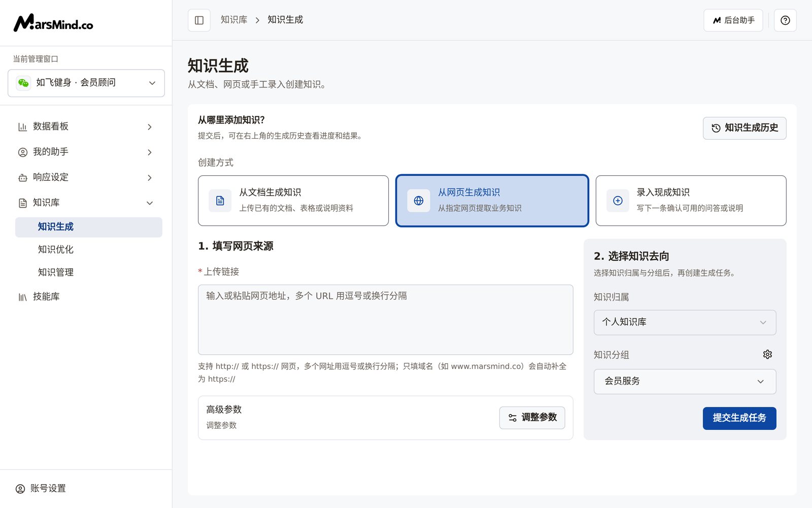The image size is (812, 508).
Task: Expand 响应设定 submenu chevron
Action: 150,177
